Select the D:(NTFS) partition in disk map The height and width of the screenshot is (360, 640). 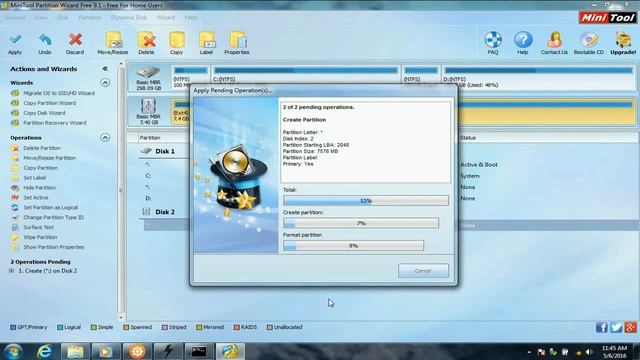click(x=539, y=77)
